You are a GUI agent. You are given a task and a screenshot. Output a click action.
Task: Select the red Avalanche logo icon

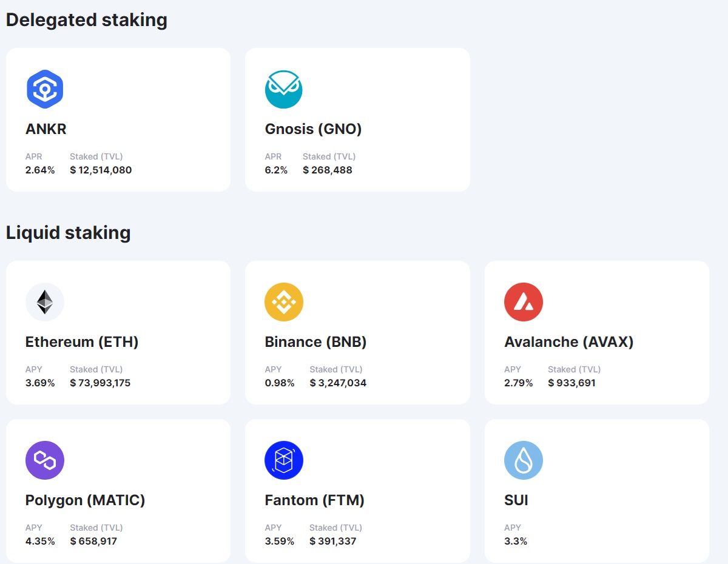click(x=523, y=302)
